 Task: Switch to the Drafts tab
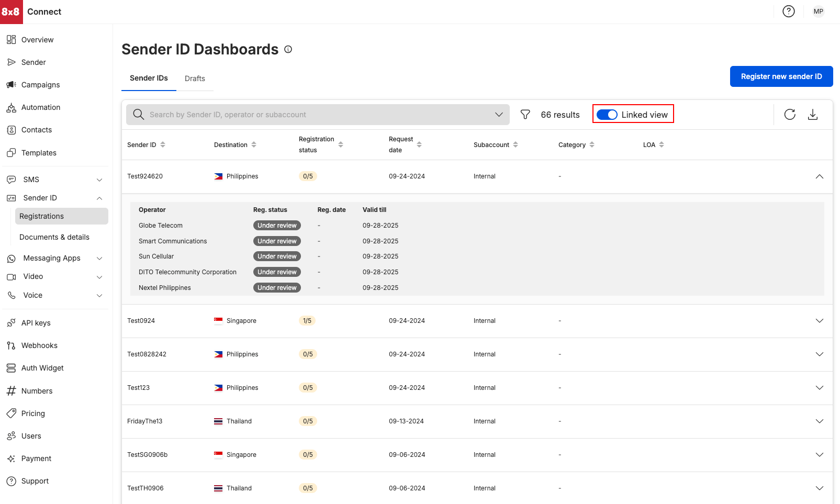pyautogui.click(x=195, y=78)
